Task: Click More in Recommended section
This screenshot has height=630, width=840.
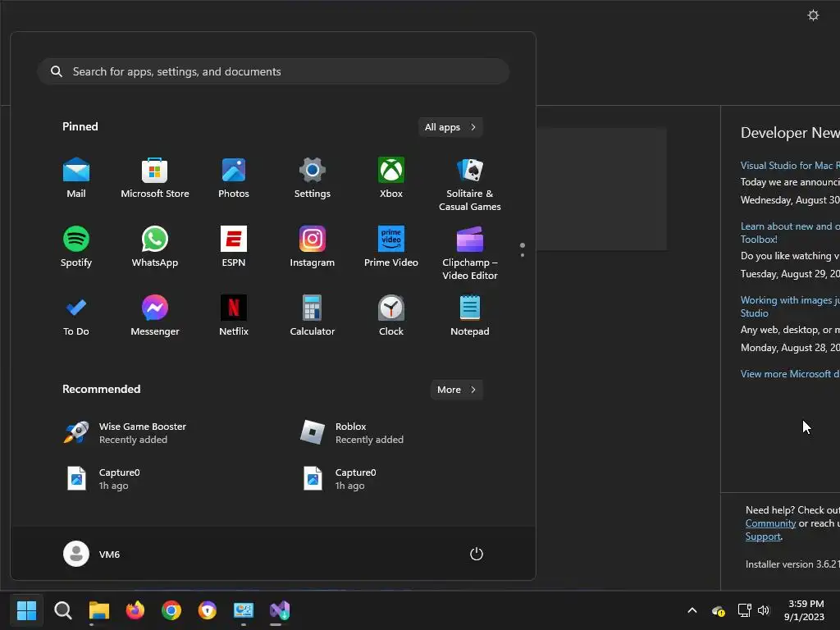Action: 456,390
